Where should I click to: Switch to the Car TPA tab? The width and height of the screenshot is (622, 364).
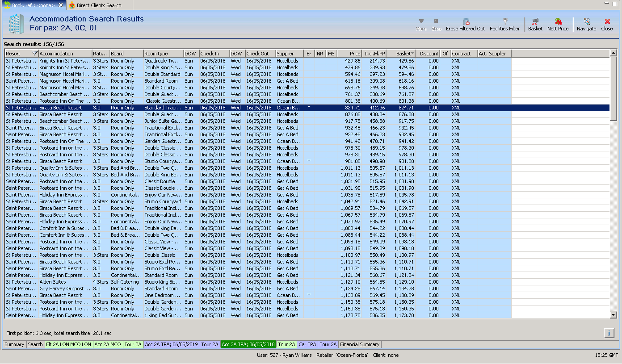point(307,344)
